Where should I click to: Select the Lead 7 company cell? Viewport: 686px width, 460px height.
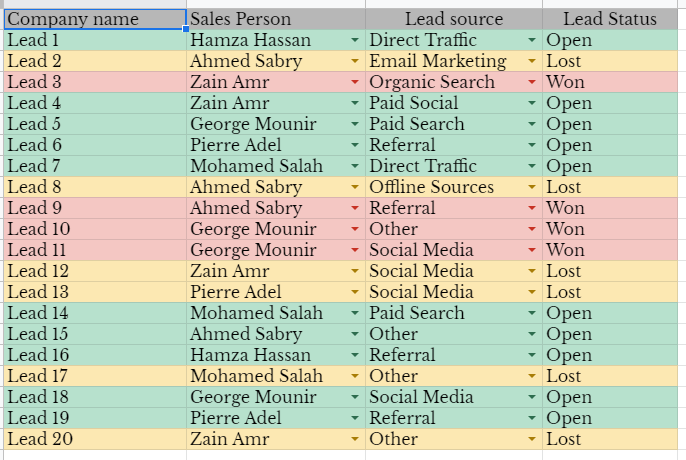pyautogui.click(x=94, y=166)
